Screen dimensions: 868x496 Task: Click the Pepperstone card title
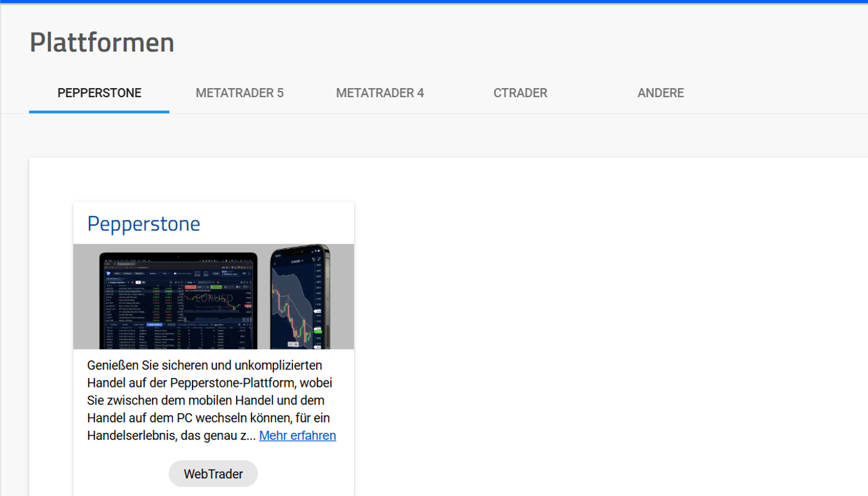(x=144, y=223)
